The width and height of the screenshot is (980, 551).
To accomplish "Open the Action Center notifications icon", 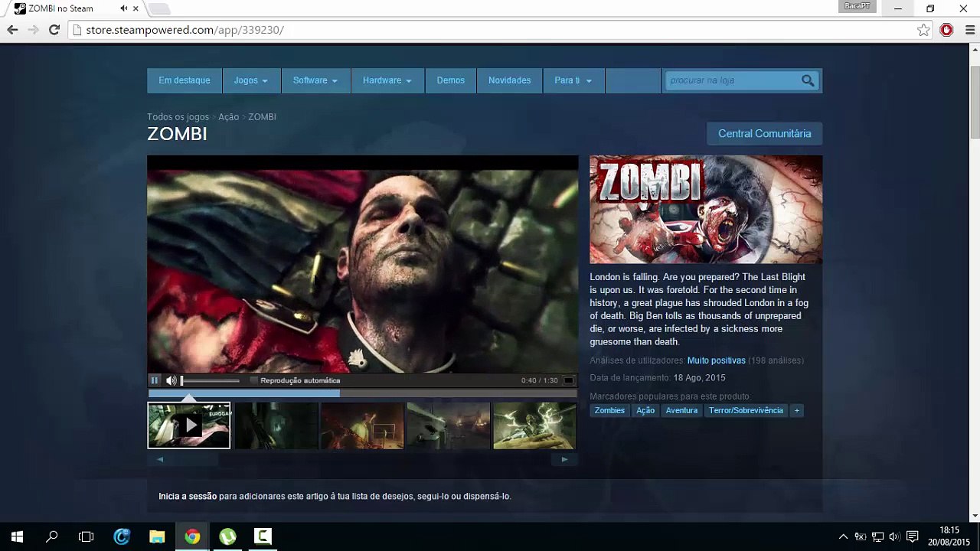I will pyautogui.click(x=912, y=536).
